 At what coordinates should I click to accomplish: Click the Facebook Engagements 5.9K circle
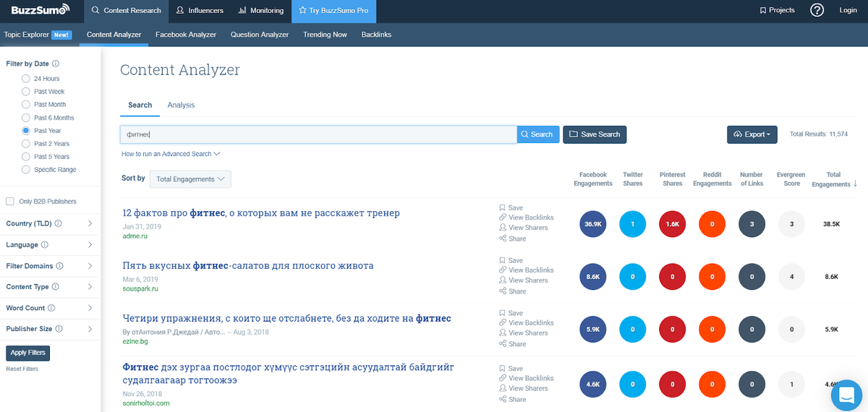pos(593,330)
